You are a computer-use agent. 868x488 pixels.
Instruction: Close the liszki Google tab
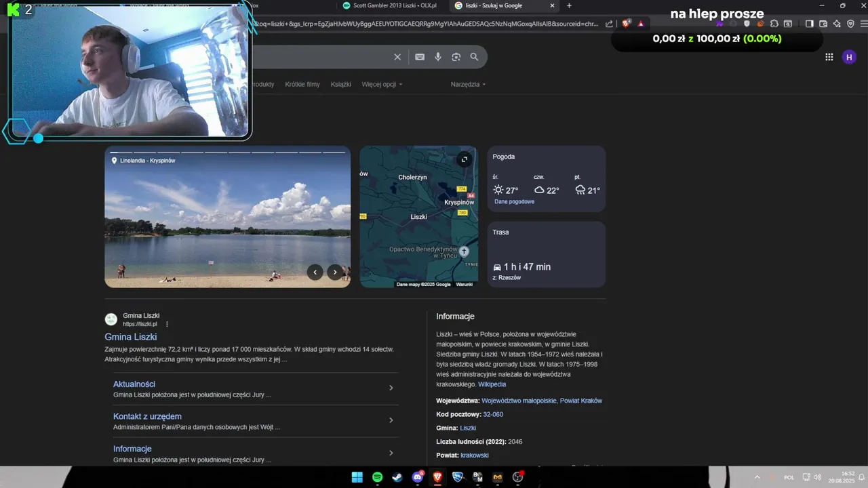[552, 5]
